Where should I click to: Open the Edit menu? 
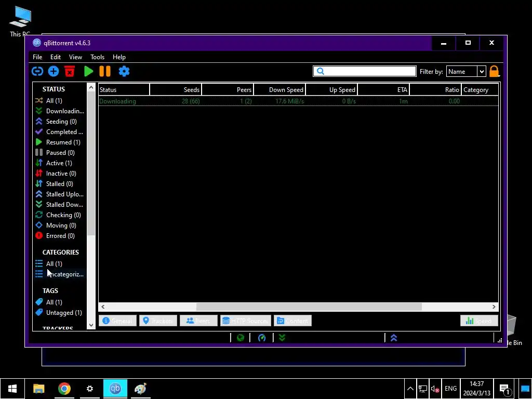[55, 57]
